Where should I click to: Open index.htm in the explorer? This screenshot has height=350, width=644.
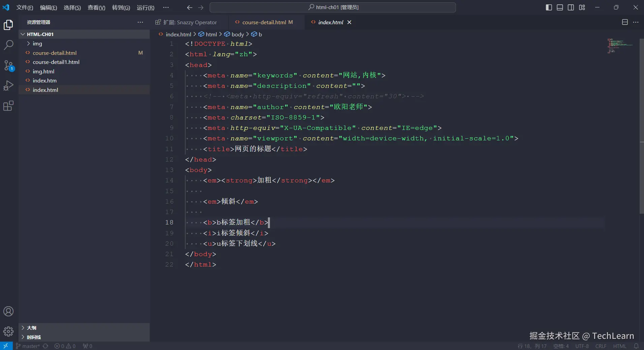(84, 81)
